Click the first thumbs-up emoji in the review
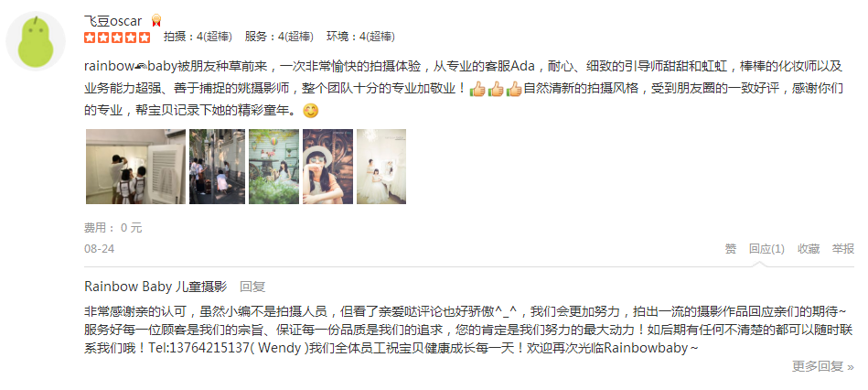Image resolution: width=868 pixels, height=390 pixels. 477,89
